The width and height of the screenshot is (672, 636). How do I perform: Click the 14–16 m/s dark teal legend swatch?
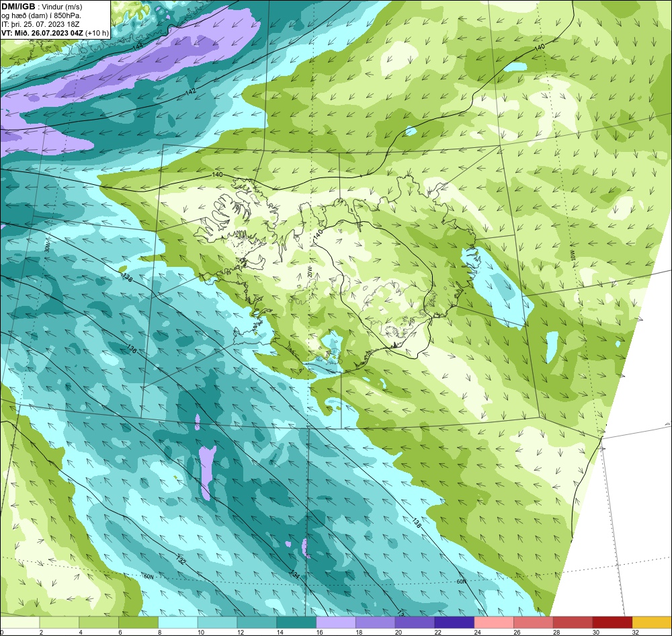tap(296, 623)
